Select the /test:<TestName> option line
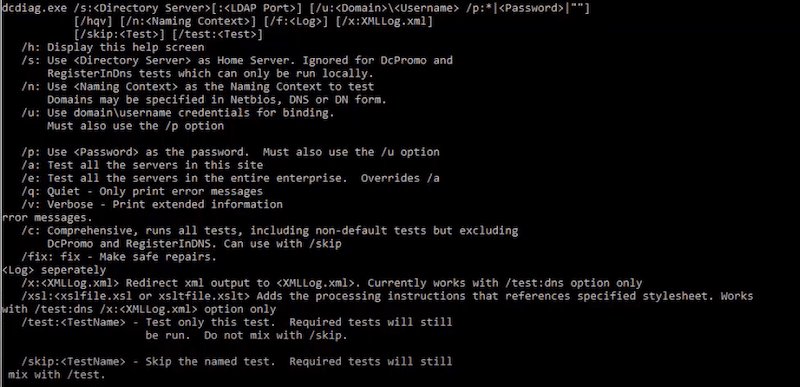The image size is (800, 387). point(237,323)
